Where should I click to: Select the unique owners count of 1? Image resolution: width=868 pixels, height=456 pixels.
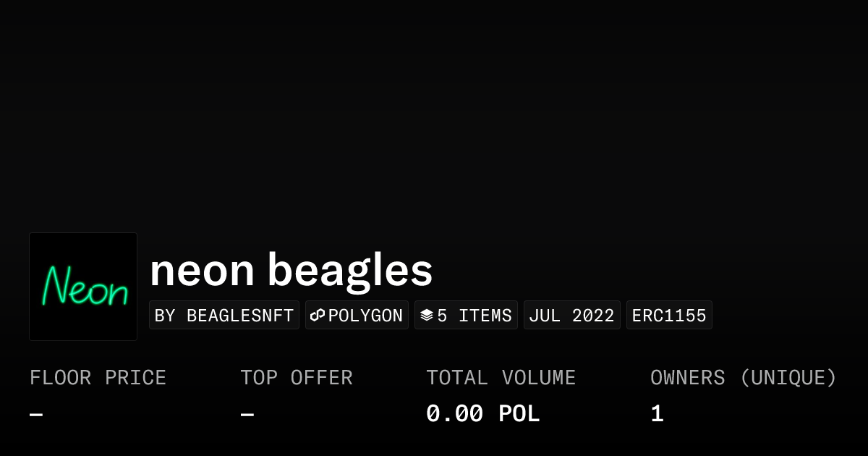tap(657, 414)
